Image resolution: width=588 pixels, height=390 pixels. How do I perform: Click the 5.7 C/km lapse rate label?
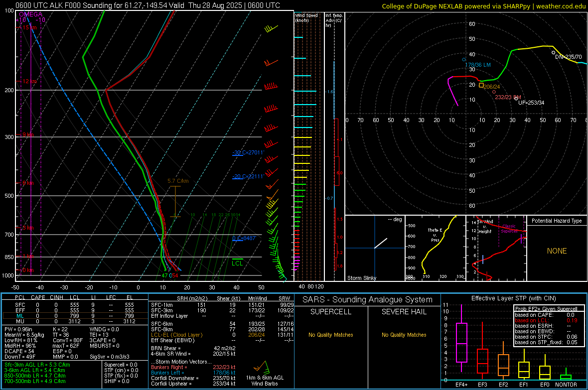tap(178, 181)
